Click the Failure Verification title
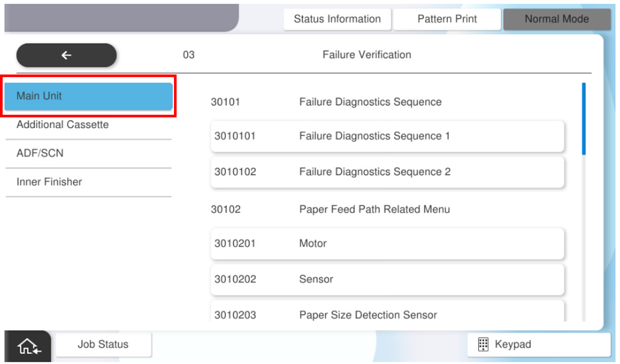The width and height of the screenshot is (620, 364). click(367, 55)
